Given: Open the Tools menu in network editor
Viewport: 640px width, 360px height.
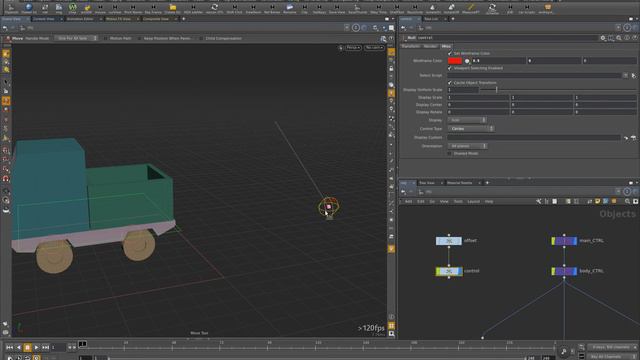Looking at the screenshot, I should pos(458,202).
